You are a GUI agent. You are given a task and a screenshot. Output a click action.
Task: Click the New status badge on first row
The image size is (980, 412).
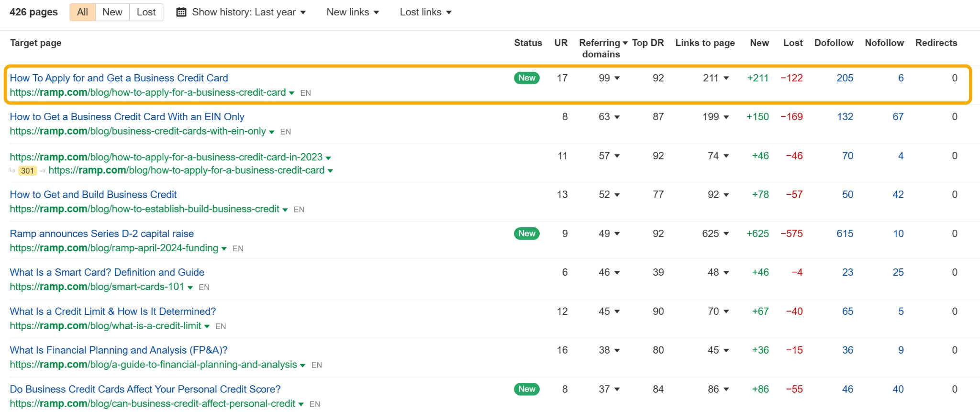click(526, 78)
